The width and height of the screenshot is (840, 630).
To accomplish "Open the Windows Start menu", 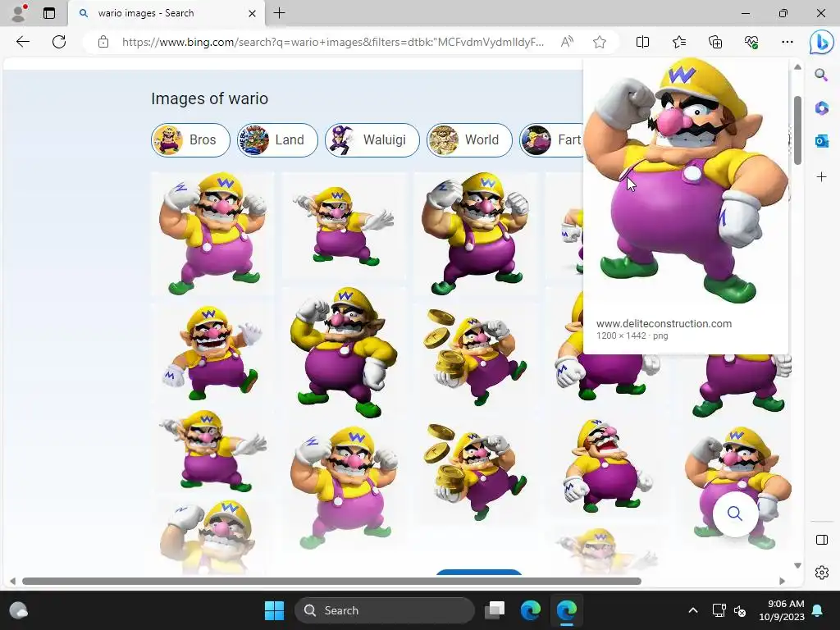I will 274,610.
